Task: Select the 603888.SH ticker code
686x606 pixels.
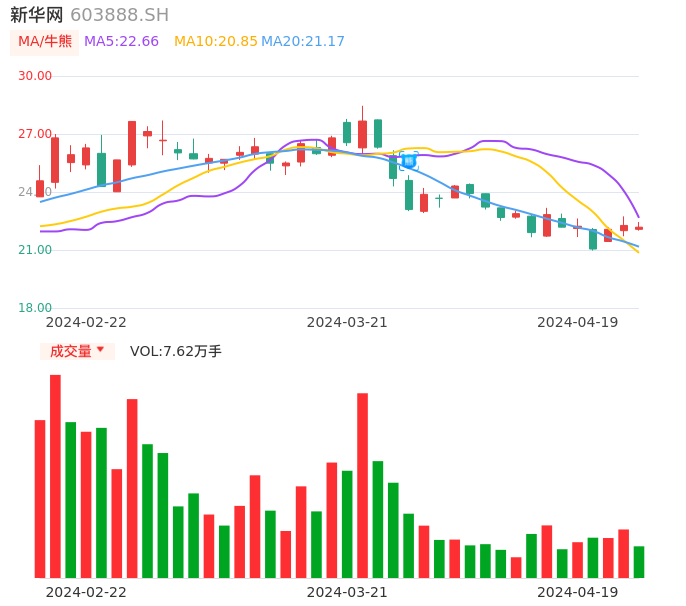Action: 119,15
